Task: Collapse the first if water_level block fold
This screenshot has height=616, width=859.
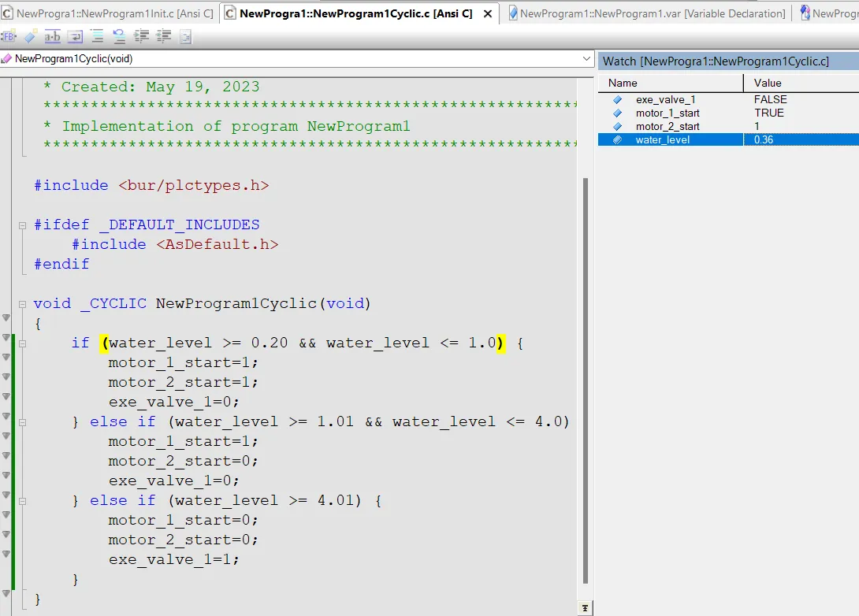Action: pyautogui.click(x=23, y=344)
